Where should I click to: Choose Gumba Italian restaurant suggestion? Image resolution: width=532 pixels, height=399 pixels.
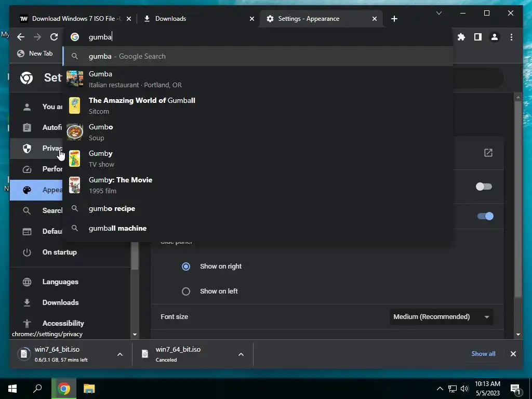(x=258, y=79)
